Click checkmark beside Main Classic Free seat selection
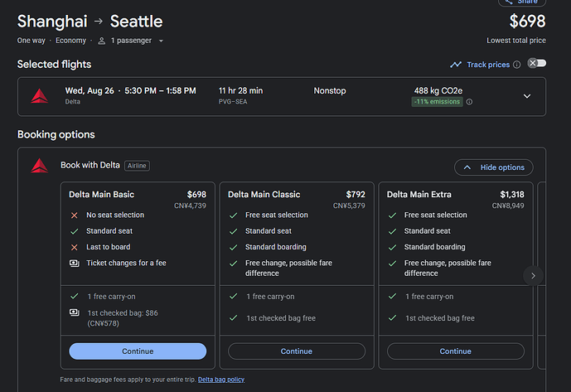Image resolution: width=571 pixels, height=392 pixels. (x=234, y=215)
